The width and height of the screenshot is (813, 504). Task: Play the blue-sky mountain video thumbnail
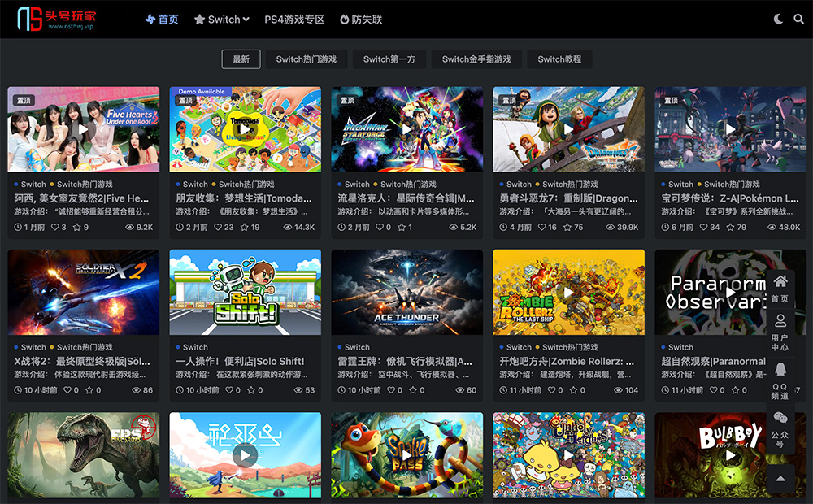click(246, 454)
